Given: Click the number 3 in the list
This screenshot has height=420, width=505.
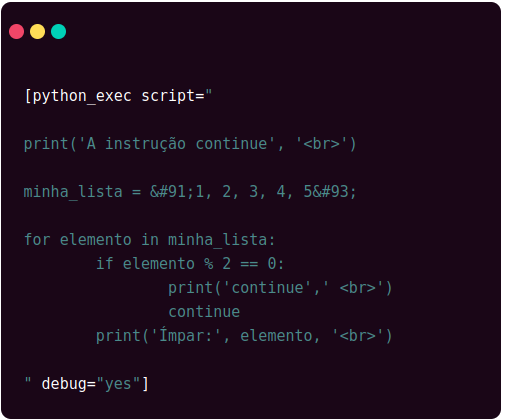Looking at the screenshot, I should pyautogui.click(x=254, y=192).
